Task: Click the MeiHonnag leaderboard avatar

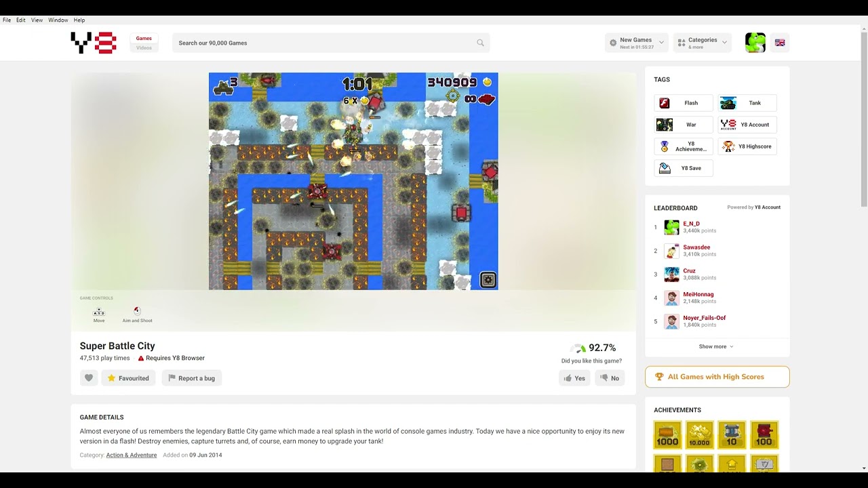Action: (x=671, y=298)
